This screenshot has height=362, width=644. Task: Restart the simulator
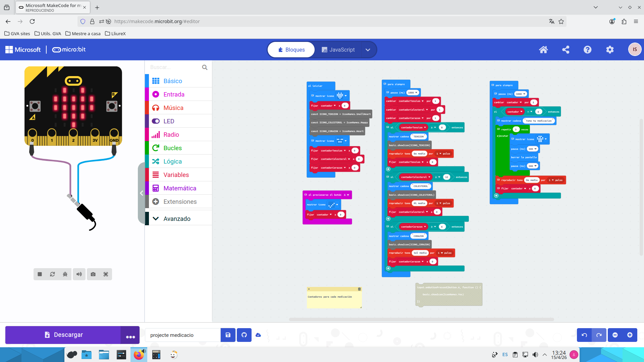point(52,274)
